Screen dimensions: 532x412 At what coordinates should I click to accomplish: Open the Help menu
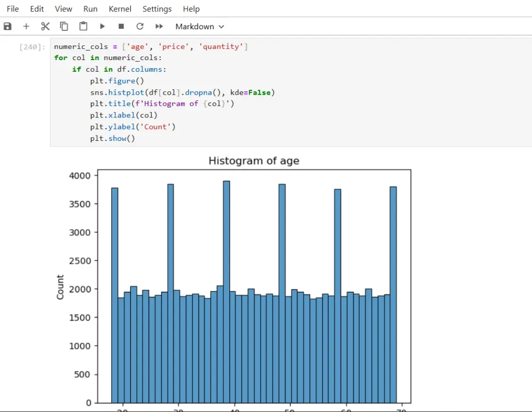191,9
